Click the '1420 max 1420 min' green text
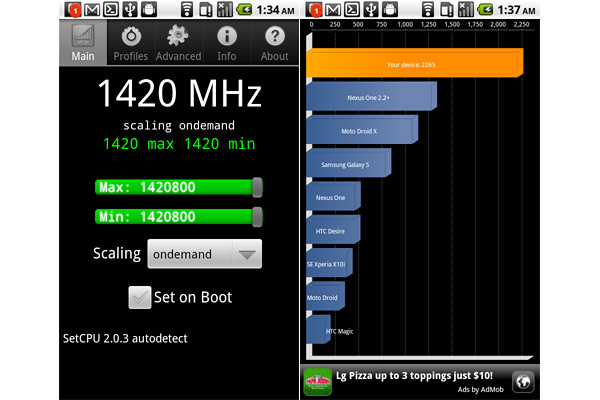 179,144
